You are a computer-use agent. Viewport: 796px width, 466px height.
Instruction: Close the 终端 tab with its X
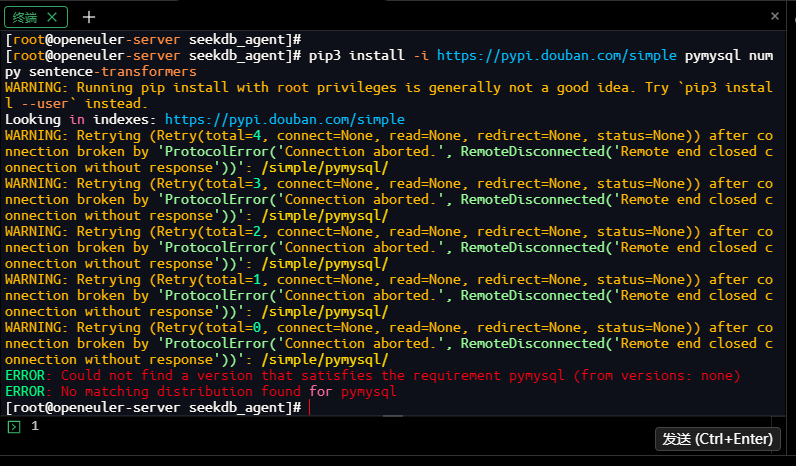(53, 16)
